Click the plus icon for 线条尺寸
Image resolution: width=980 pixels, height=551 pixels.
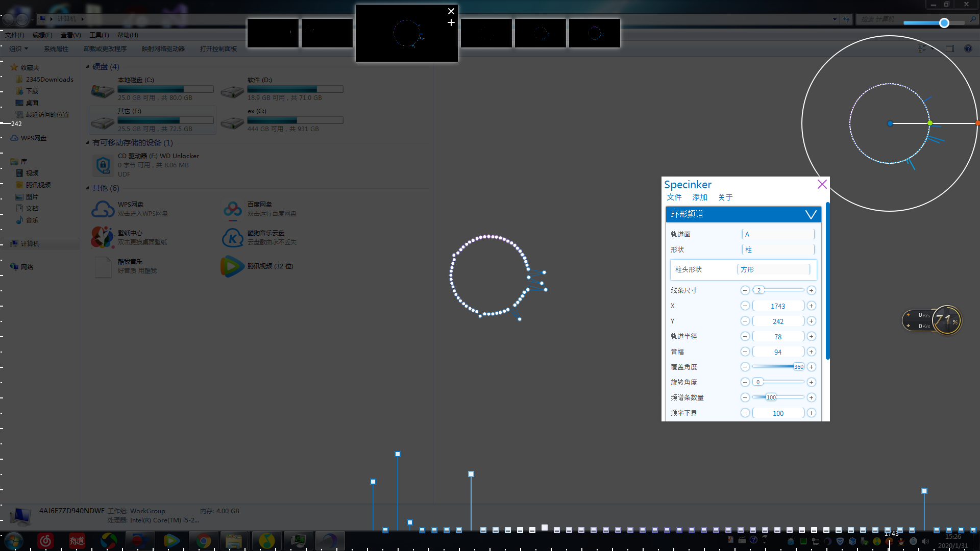click(811, 290)
